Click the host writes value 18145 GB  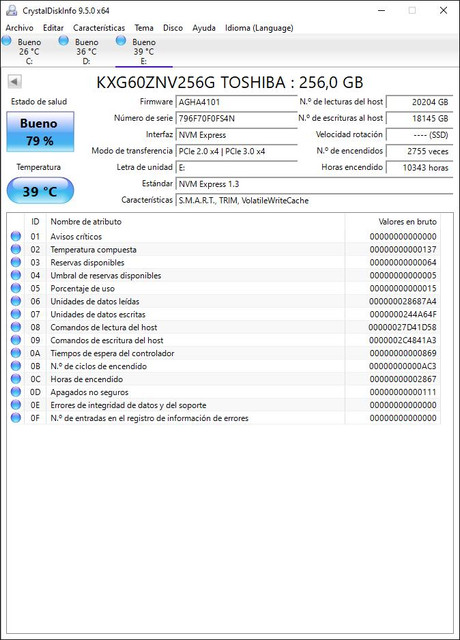419,118
